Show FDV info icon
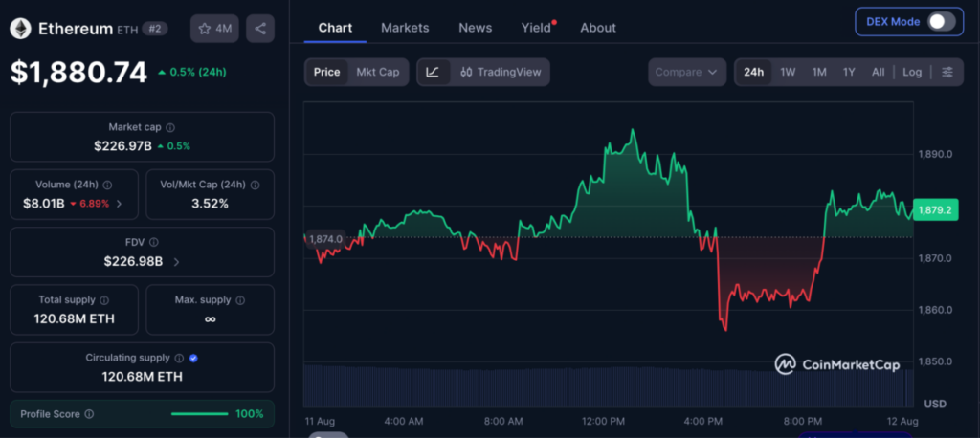 click(x=154, y=243)
